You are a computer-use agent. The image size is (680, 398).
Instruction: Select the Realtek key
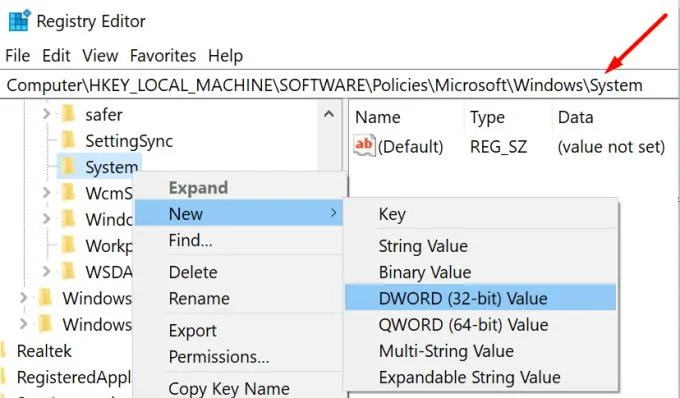[x=44, y=351]
